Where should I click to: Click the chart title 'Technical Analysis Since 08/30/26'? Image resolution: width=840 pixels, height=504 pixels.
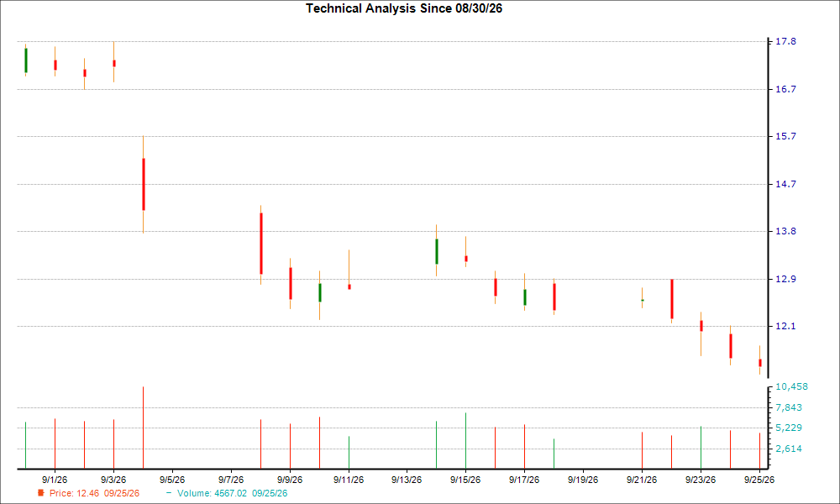point(404,8)
